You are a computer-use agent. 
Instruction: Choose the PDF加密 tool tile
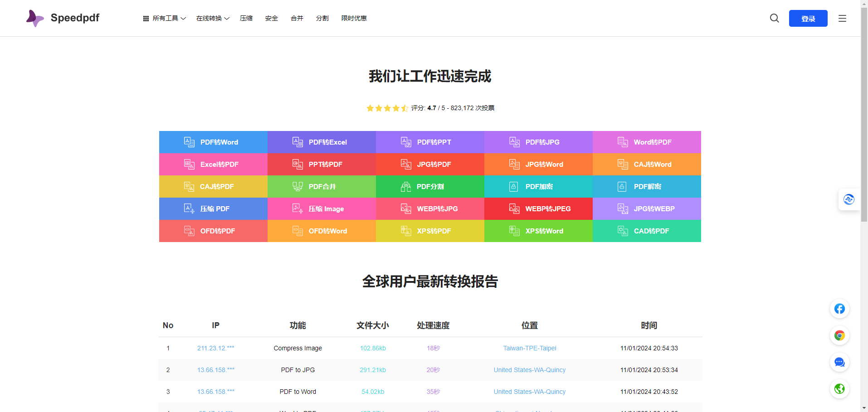(538, 186)
